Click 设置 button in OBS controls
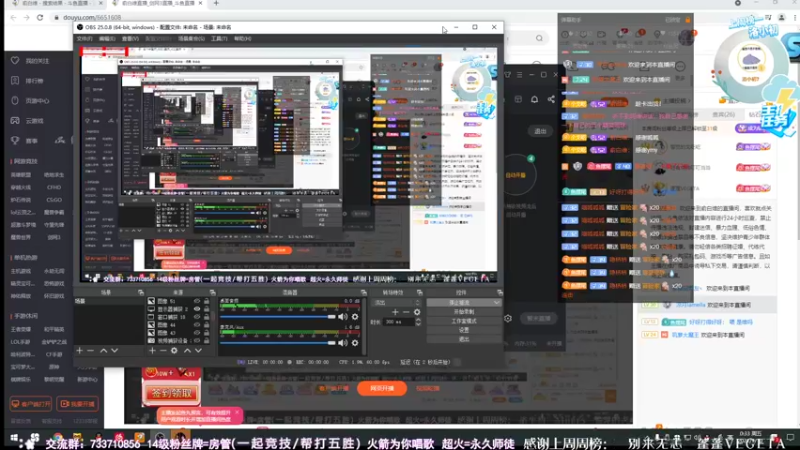The image size is (800, 450). (x=463, y=330)
